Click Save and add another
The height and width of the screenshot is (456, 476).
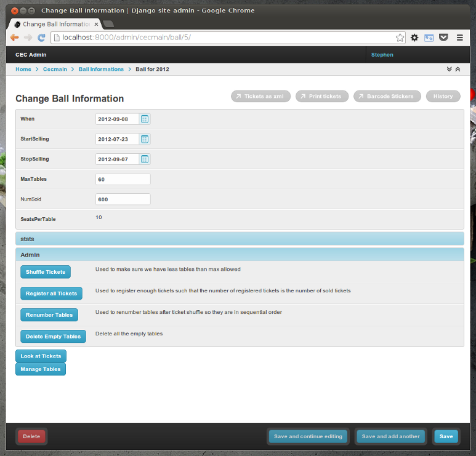click(x=390, y=436)
